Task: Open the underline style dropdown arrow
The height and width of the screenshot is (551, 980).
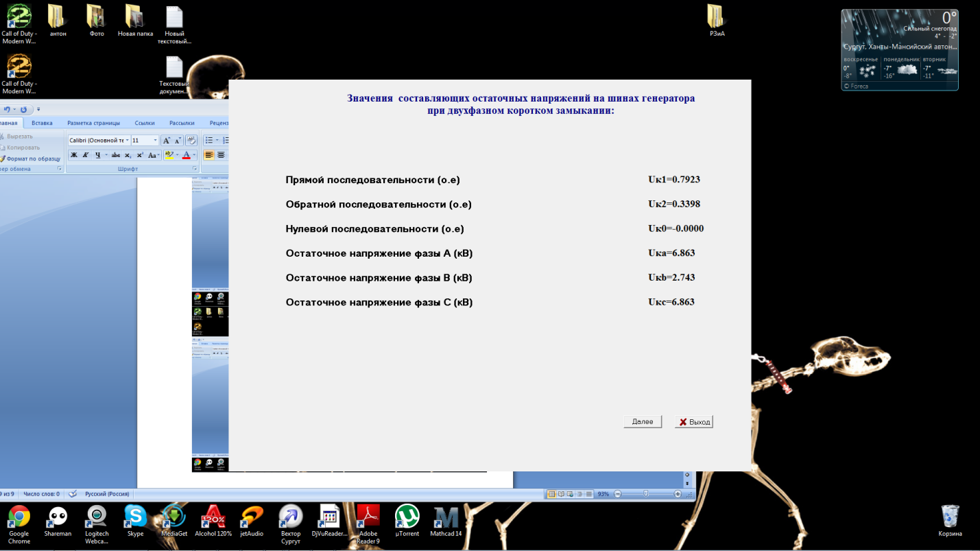Action: point(106,155)
